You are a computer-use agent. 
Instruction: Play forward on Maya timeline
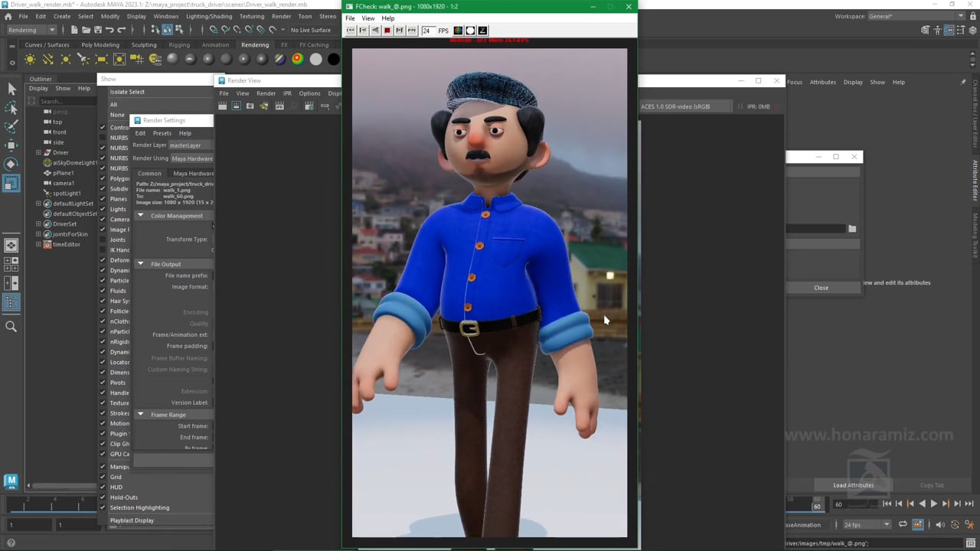933,504
